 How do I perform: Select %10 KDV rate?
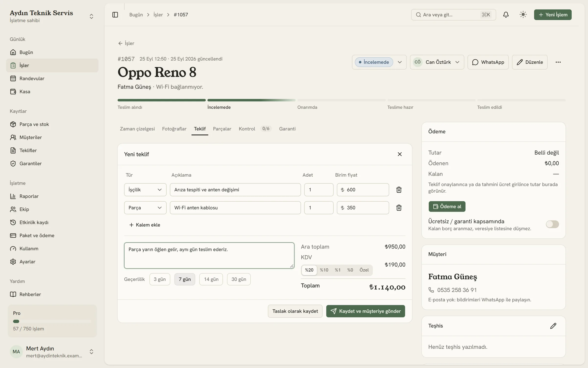click(324, 270)
